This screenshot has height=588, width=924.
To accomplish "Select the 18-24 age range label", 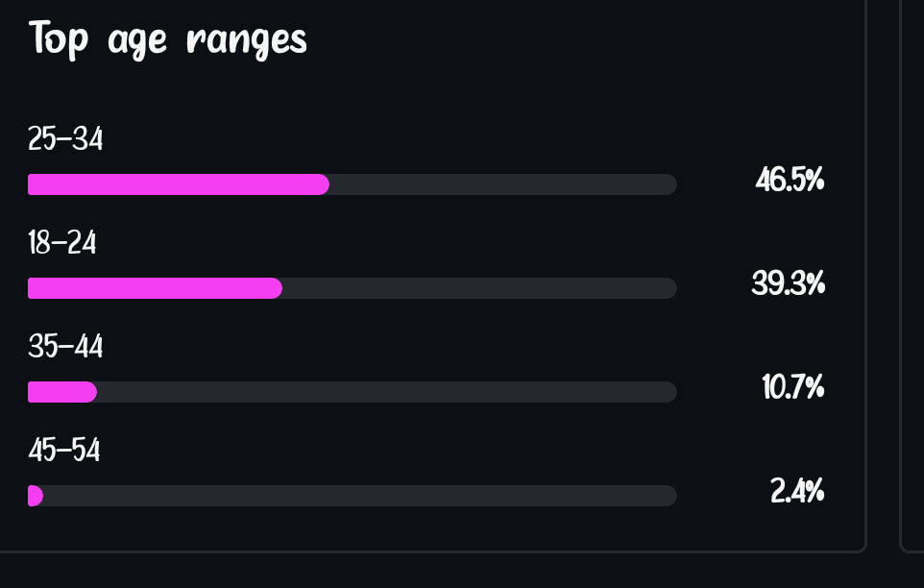I will coord(62,244).
